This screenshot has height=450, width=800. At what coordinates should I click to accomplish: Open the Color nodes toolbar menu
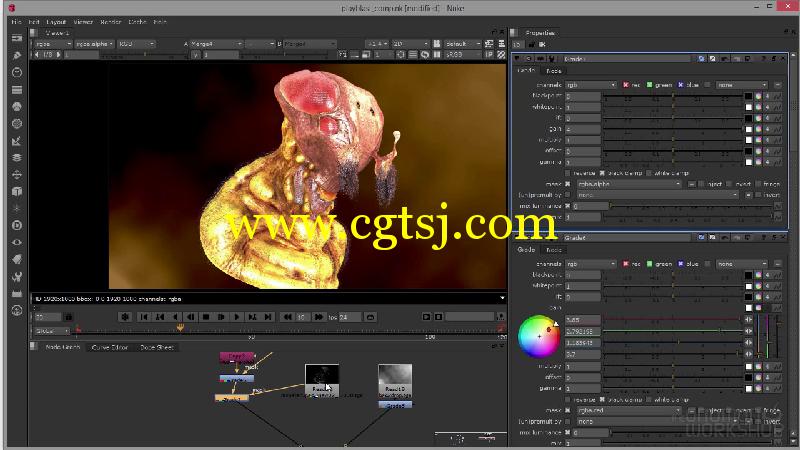click(x=17, y=107)
